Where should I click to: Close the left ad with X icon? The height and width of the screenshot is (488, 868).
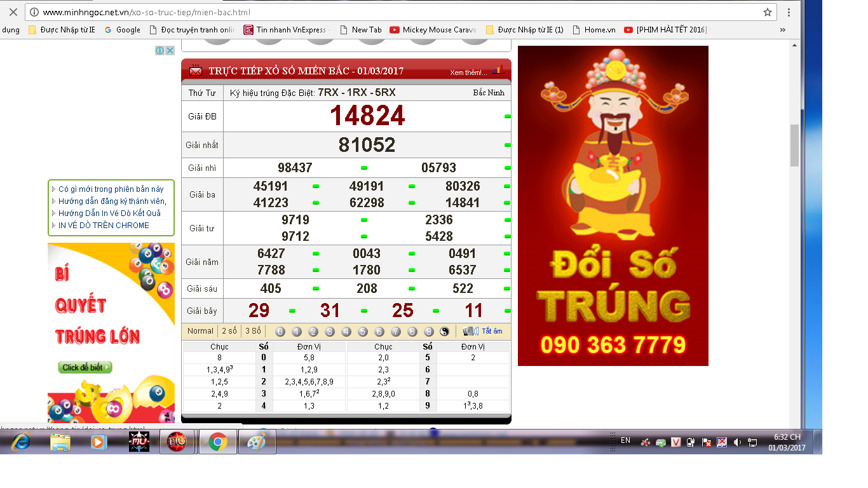point(170,50)
